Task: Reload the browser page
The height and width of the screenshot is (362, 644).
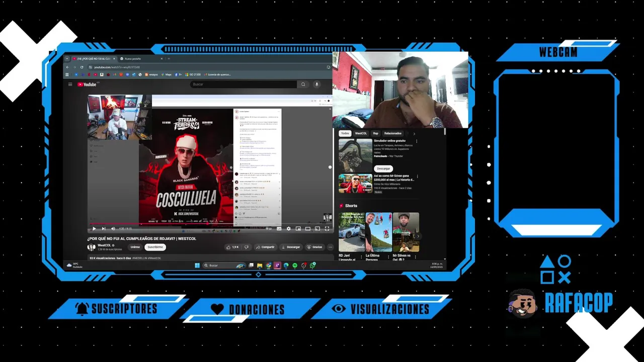Action: tap(82, 67)
